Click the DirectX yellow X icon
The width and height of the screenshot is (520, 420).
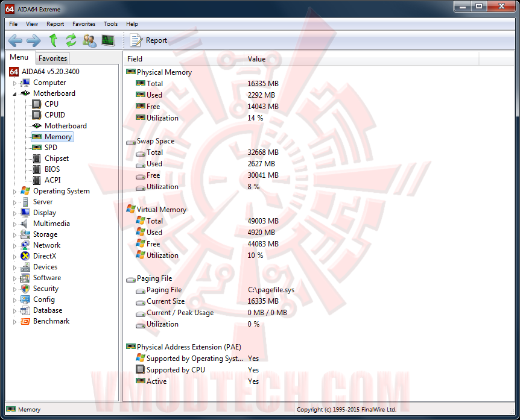point(25,256)
